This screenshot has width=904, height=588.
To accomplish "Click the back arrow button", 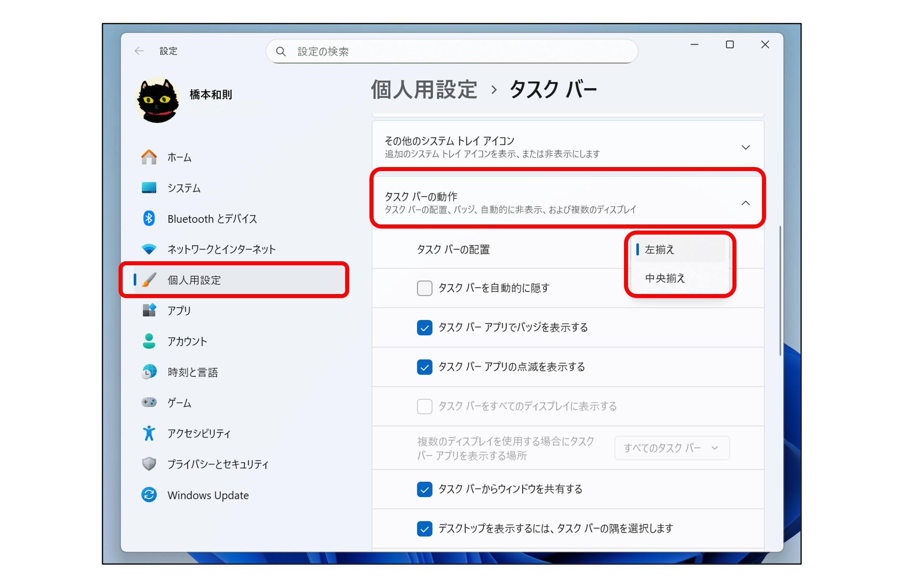I will click(139, 51).
